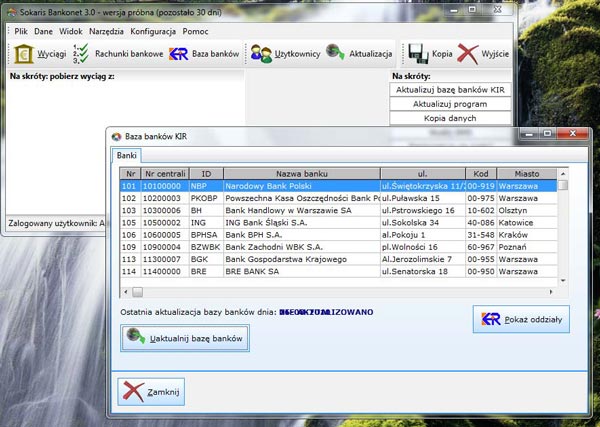
Task: Select ING Bank Śląski S.A. row
Action: coord(339,223)
